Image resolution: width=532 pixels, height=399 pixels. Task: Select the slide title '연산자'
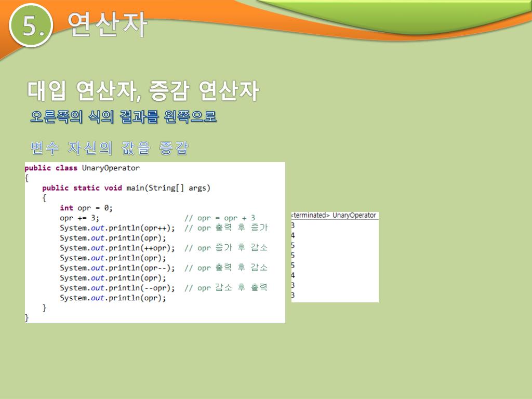pos(107,24)
